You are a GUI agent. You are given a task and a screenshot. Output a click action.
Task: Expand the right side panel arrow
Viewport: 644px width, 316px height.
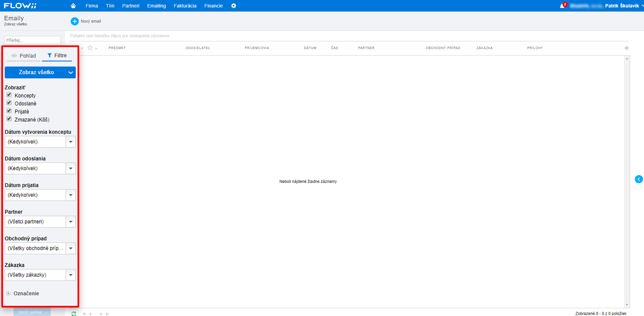[639, 179]
